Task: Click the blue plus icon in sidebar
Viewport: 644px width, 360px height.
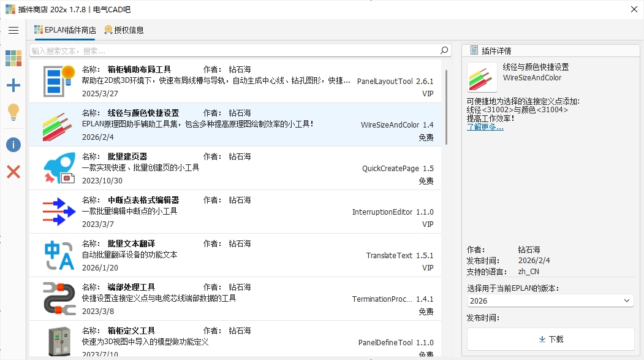Action: pyautogui.click(x=13, y=85)
